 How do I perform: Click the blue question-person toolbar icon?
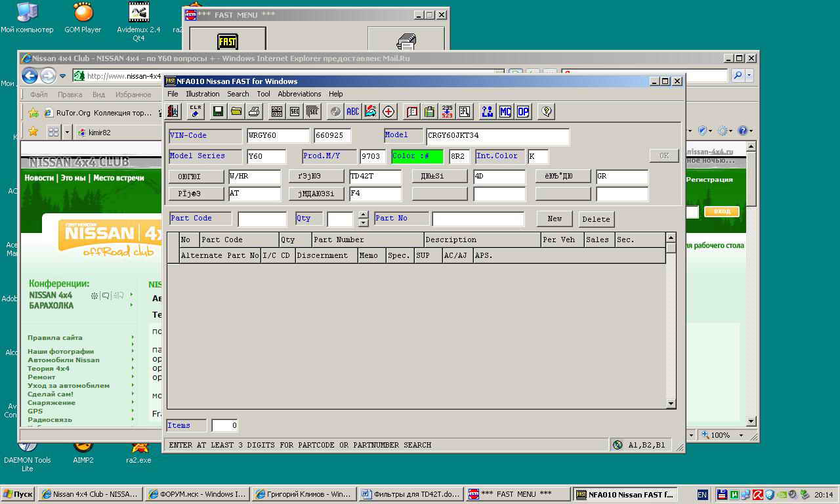[x=488, y=112]
